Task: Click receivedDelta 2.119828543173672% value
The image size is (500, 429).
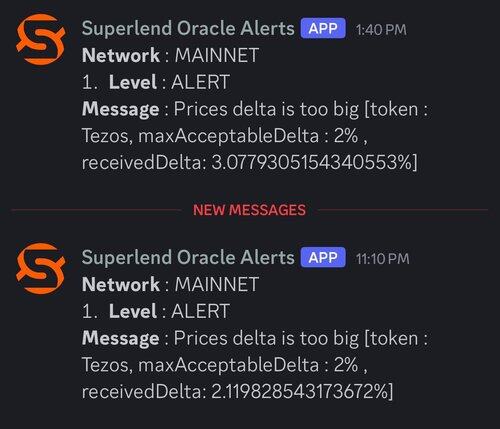Action: pyautogui.click(x=300, y=392)
